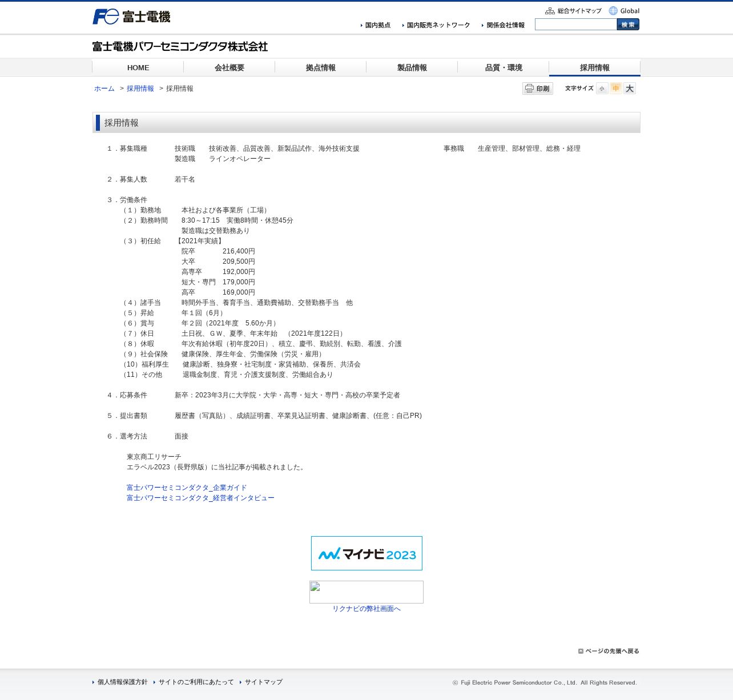
Task: Focus the site search input field
Action: tap(576, 25)
